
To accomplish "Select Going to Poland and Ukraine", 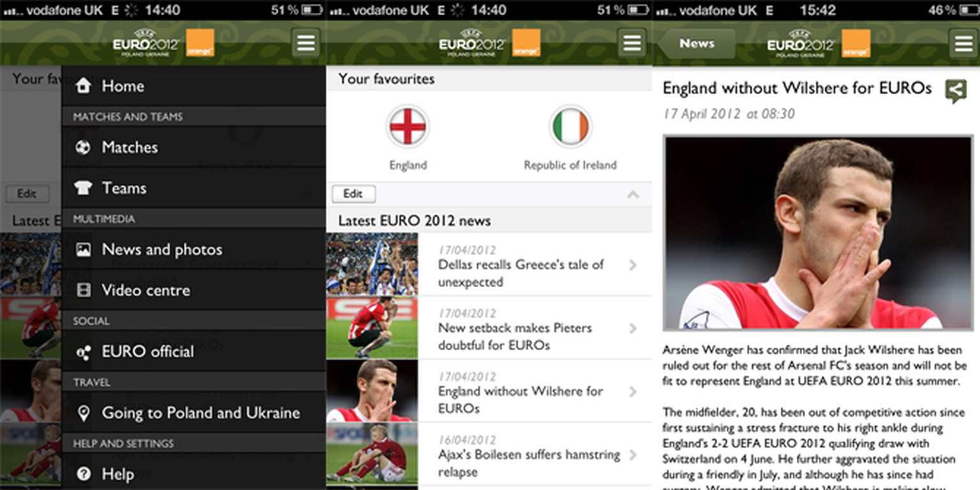I will [x=194, y=413].
